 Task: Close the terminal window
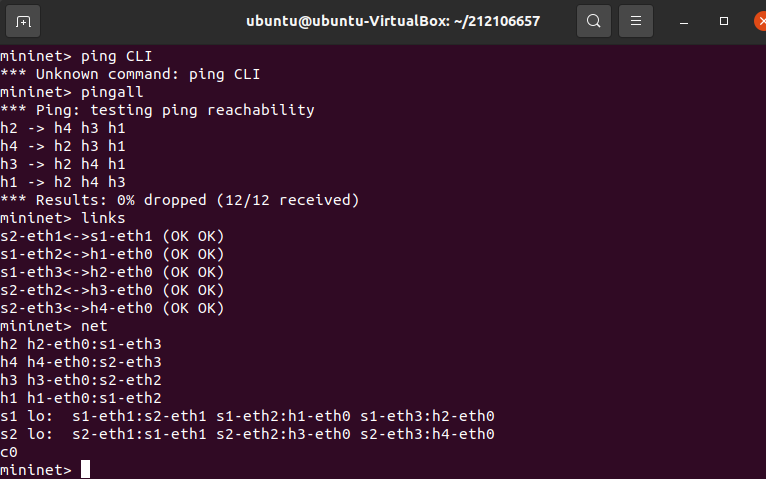click(x=761, y=21)
